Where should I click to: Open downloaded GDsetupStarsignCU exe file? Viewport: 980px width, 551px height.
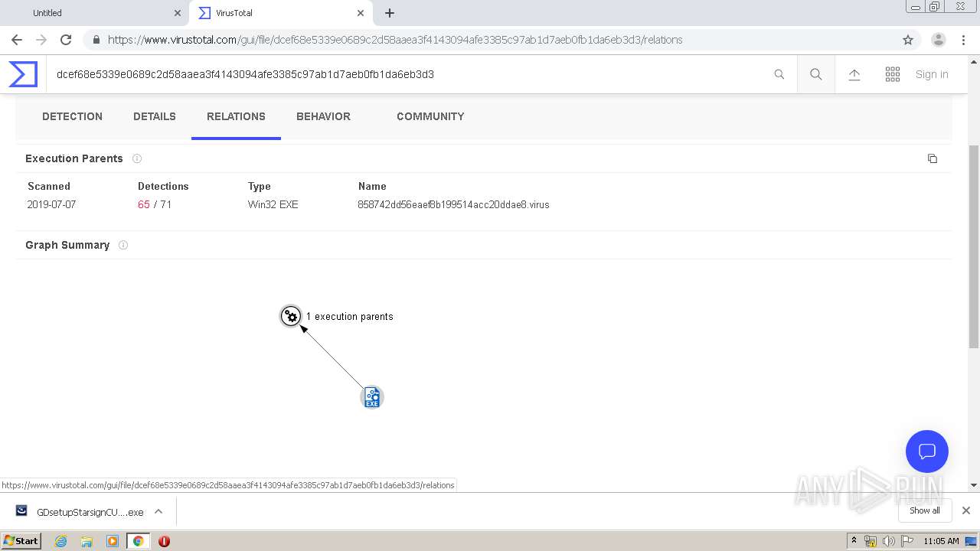point(80,512)
